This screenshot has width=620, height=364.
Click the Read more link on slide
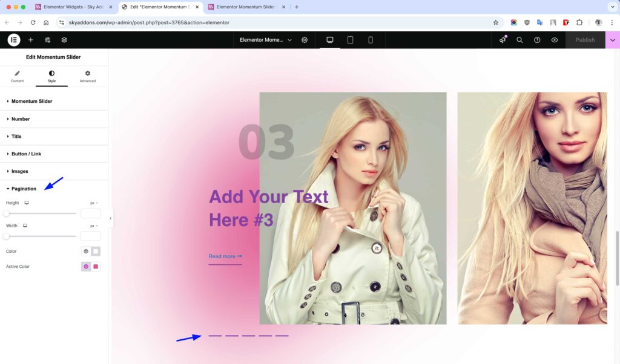tap(225, 256)
